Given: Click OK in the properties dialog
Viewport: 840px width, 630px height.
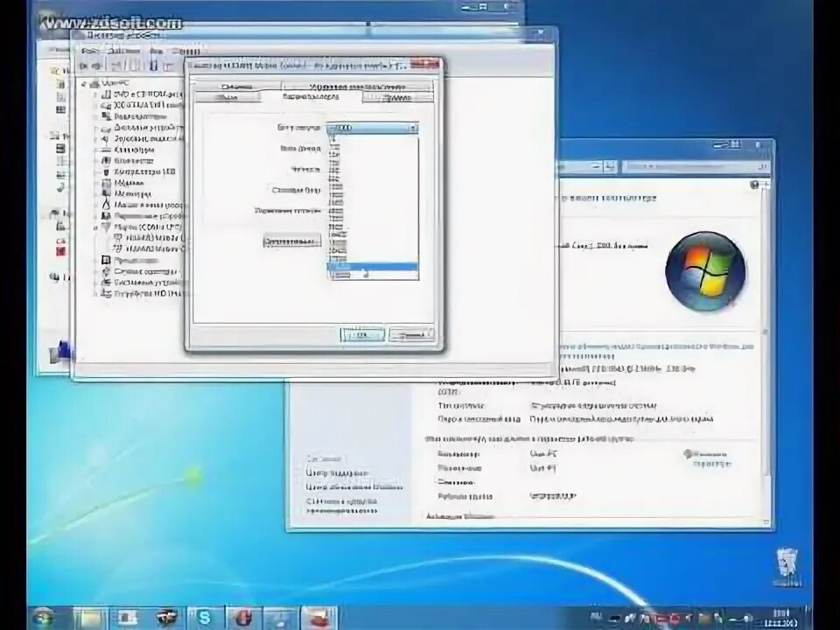Looking at the screenshot, I should 362,335.
